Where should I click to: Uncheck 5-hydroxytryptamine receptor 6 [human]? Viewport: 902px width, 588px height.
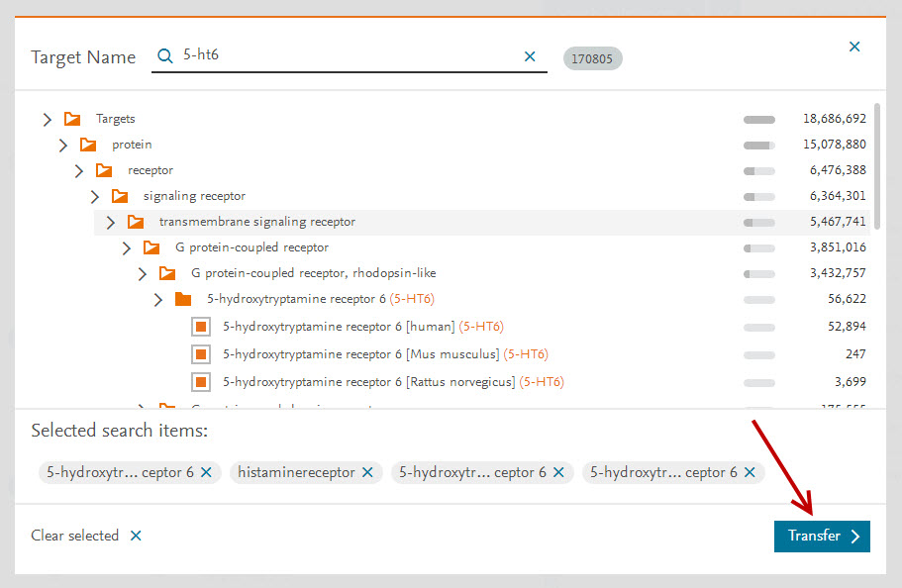coord(200,327)
